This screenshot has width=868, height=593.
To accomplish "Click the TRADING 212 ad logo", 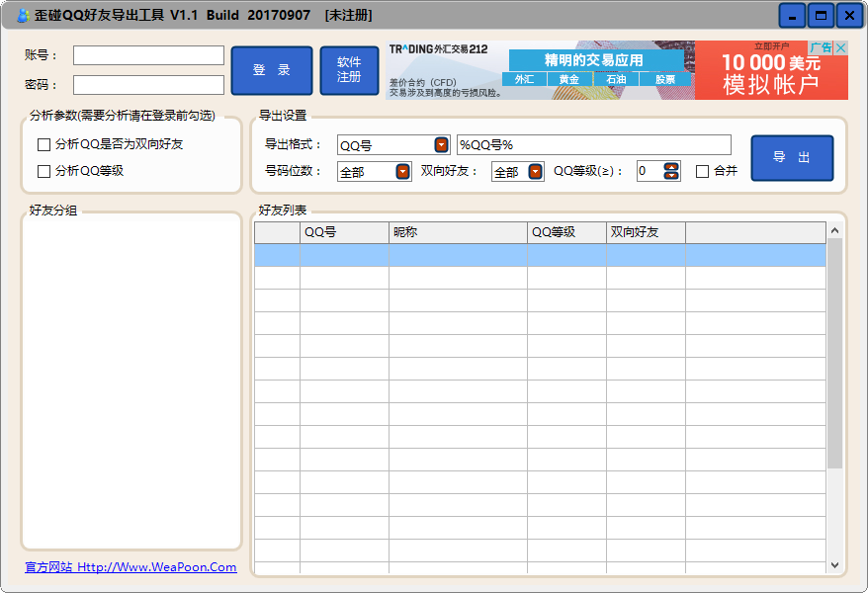I will (438, 49).
